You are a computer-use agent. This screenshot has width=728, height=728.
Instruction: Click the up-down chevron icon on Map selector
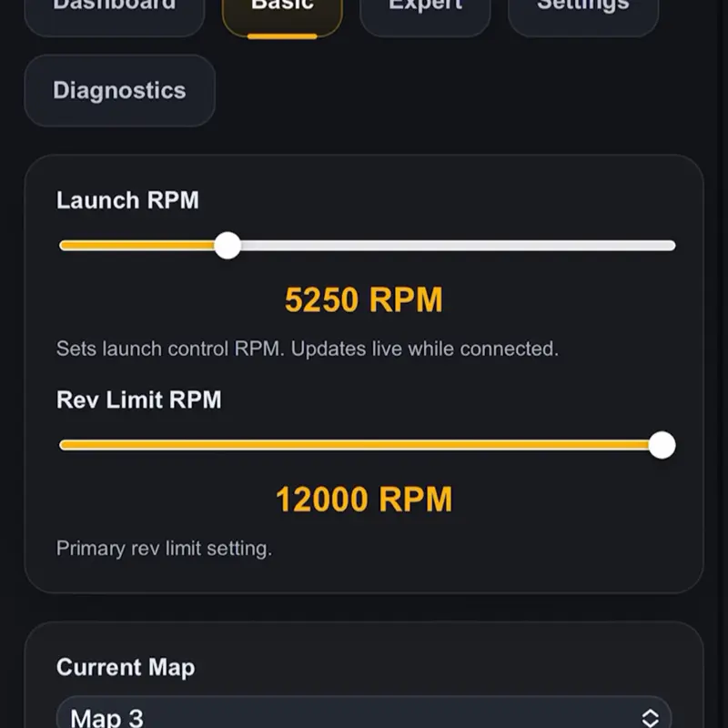point(650,717)
